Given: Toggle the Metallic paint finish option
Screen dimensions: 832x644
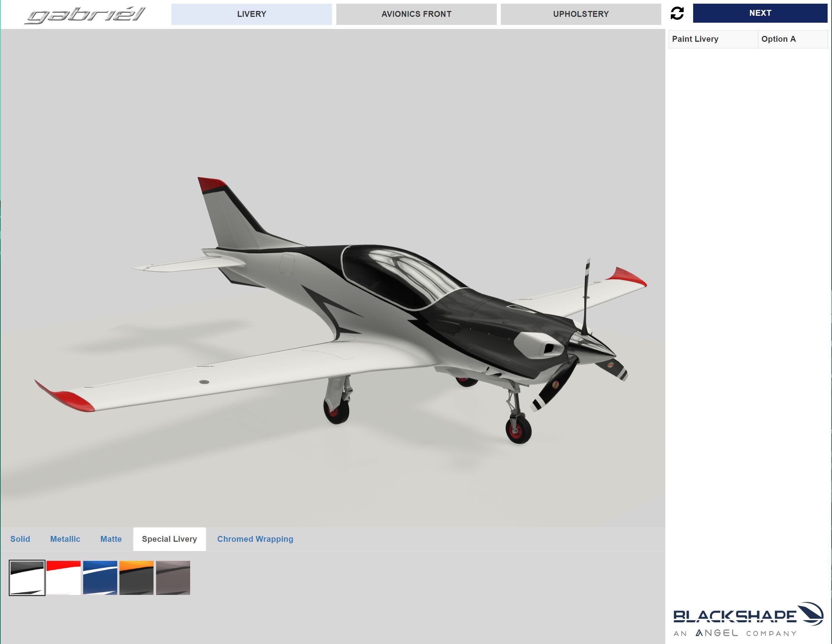Looking at the screenshot, I should [65, 539].
